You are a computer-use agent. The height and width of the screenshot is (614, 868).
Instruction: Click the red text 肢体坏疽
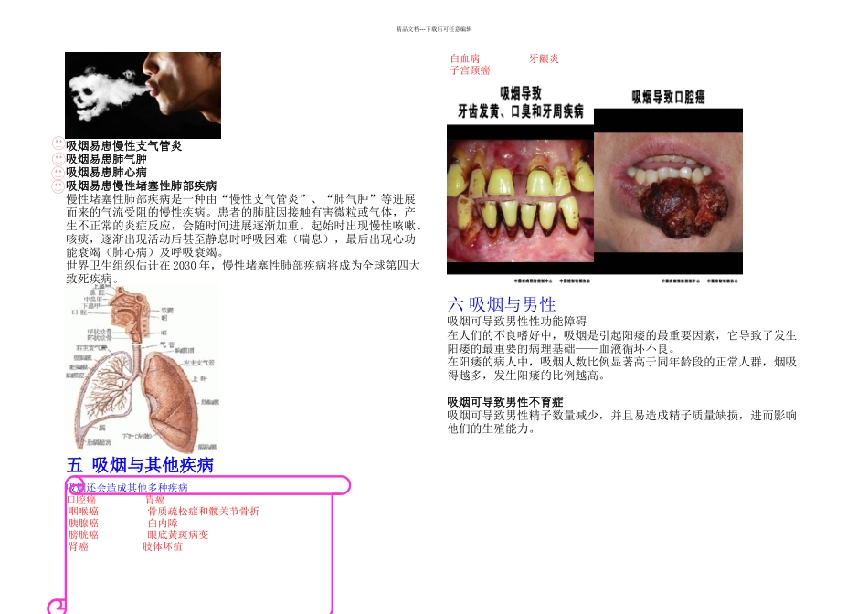tap(163, 545)
